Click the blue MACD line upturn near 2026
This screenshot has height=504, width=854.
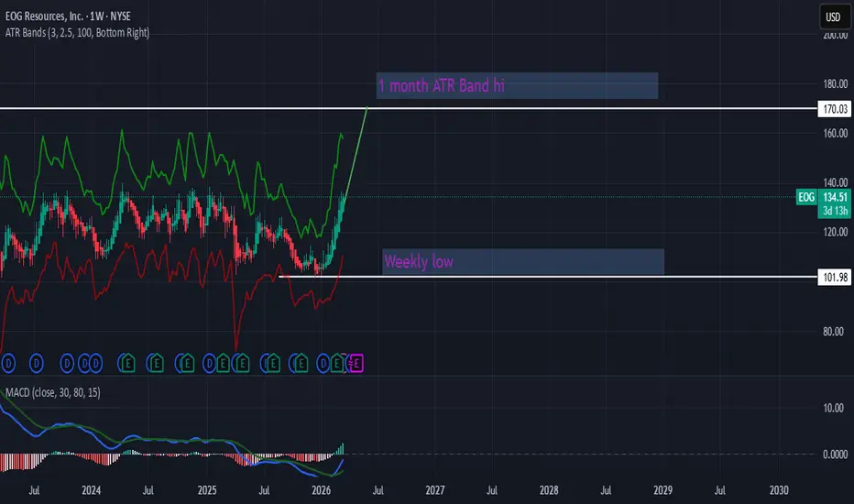coord(338,467)
